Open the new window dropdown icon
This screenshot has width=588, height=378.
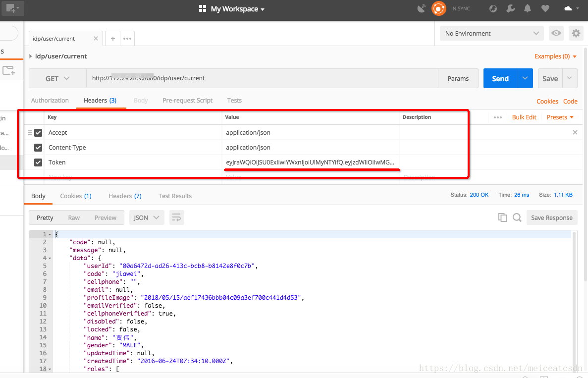pyautogui.click(x=13, y=8)
